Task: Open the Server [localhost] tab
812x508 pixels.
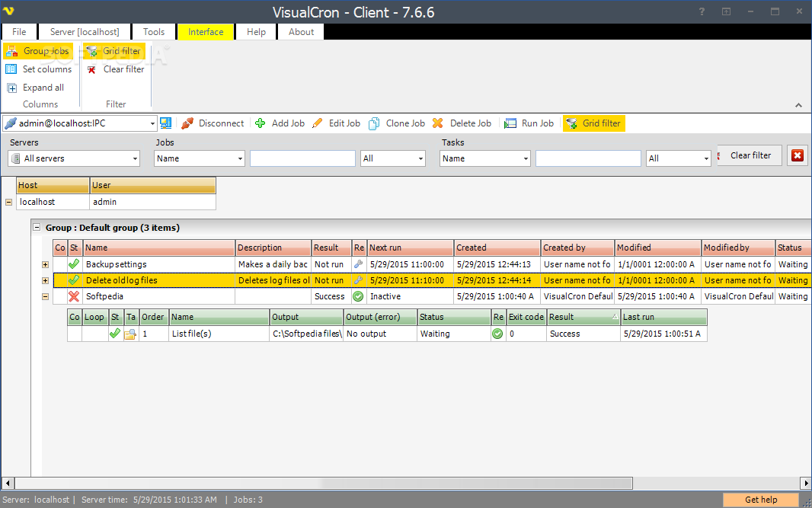Action: tap(85, 31)
